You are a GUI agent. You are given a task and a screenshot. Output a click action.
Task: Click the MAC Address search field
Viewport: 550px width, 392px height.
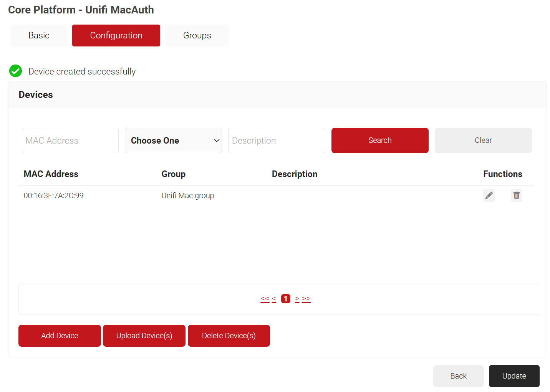coord(70,141)
